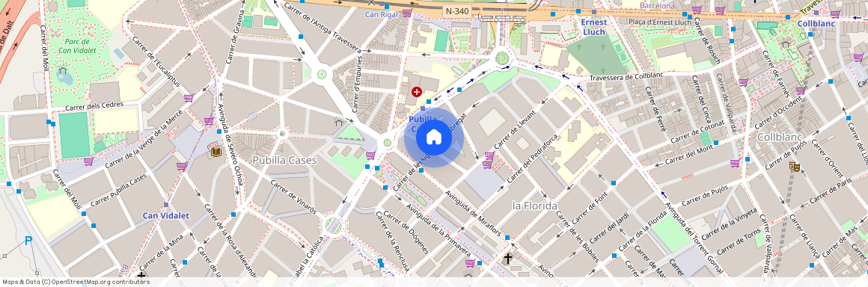Click the Carrer Pubilla Cases street label
868x287 pixels.
[119, 190]
